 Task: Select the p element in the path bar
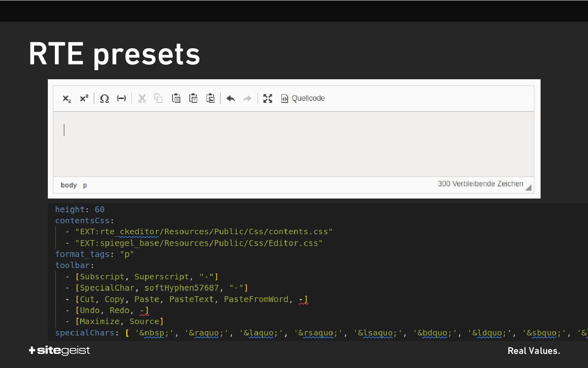pos(85,185)
